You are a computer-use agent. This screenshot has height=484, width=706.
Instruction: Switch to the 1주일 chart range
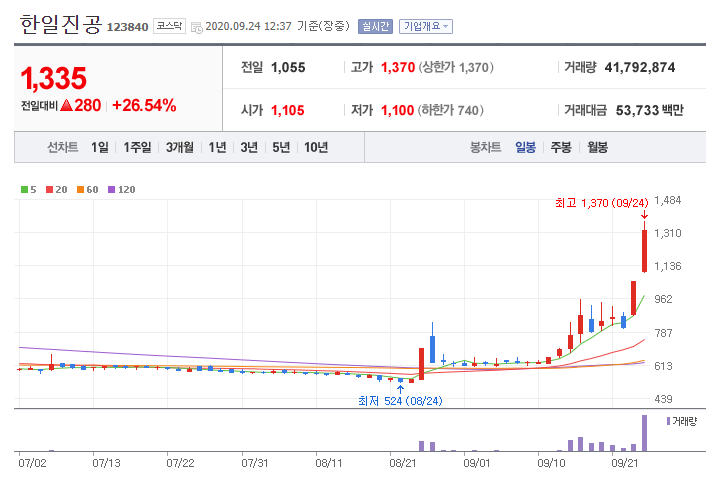[137, 148]
